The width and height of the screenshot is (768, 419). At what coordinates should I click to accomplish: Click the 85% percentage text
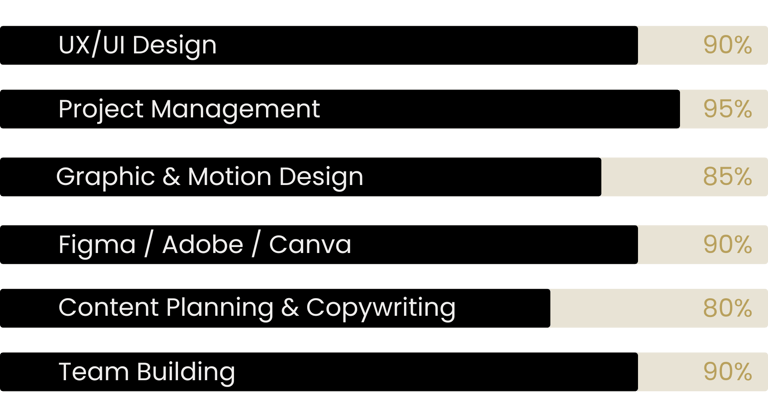(727, 176)
